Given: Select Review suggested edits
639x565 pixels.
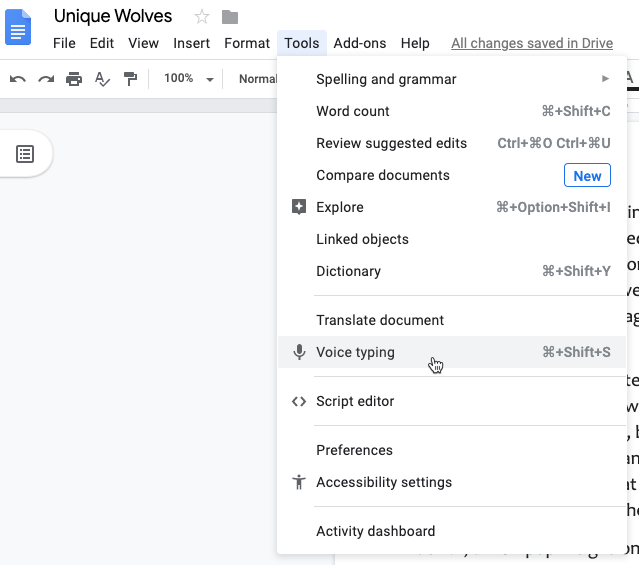Looking at the screenshot, I should pyautogui.click(x=452, y=143).
